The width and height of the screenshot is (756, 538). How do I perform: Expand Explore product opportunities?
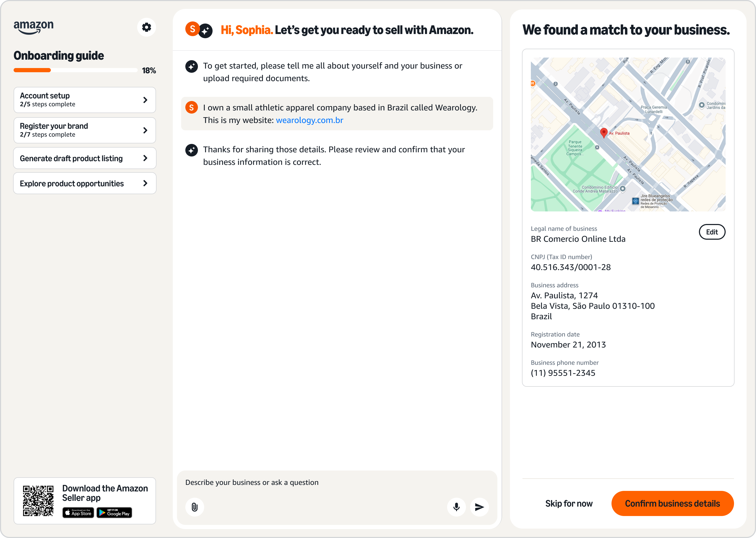click(85, 183)
